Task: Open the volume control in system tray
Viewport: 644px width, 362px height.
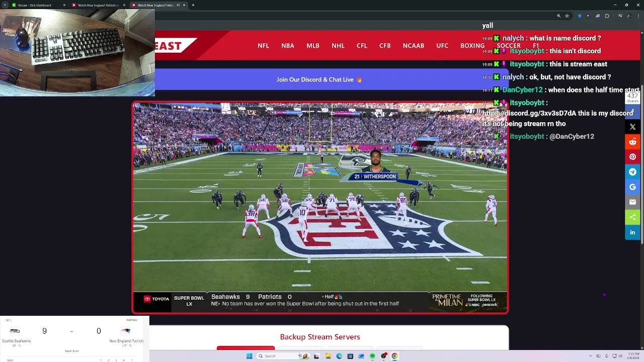Action: click(x=620, y=356)
